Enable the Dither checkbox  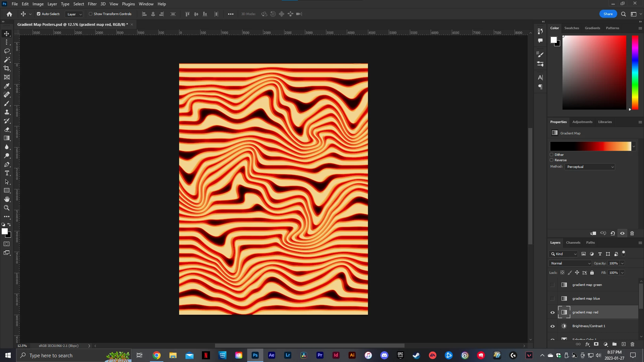[551, 155]
